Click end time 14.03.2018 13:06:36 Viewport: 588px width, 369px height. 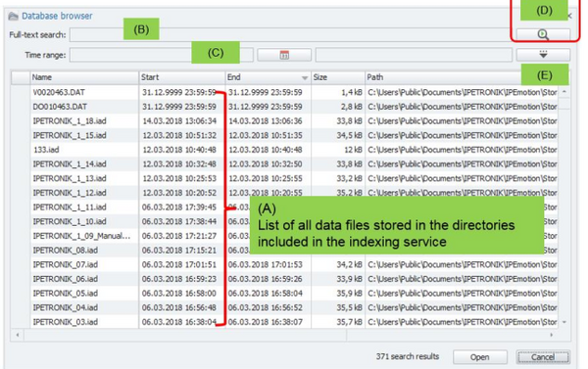266,121
